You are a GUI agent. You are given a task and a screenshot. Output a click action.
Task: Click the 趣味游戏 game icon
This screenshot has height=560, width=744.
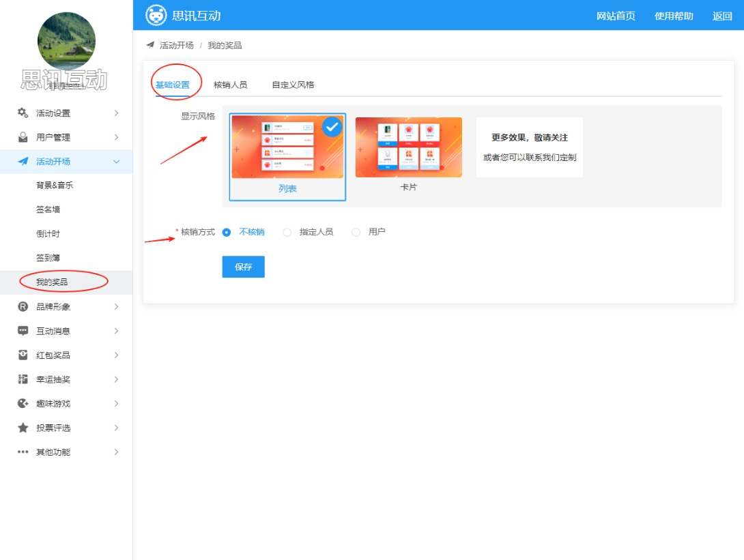[x=23, y=404]
